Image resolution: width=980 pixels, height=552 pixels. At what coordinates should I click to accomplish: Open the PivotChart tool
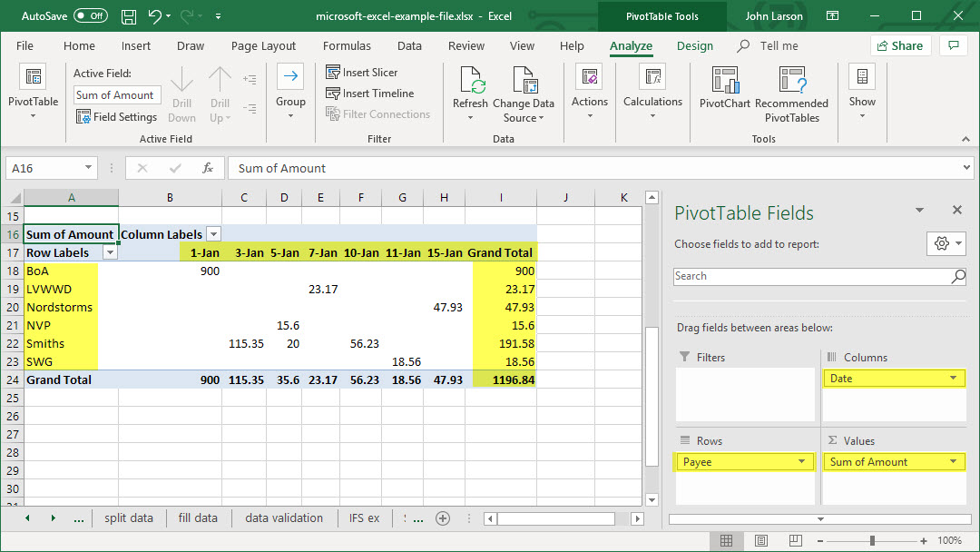coord(724,83)
